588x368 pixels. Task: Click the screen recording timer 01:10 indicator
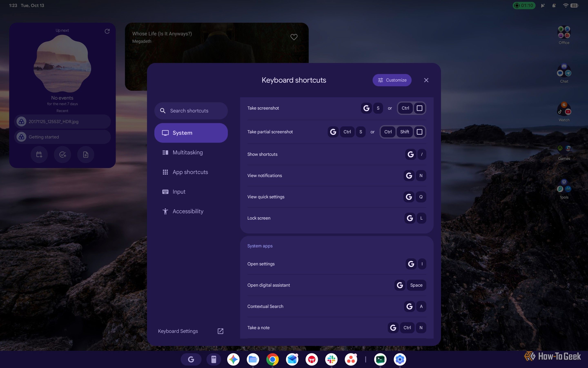524,5
